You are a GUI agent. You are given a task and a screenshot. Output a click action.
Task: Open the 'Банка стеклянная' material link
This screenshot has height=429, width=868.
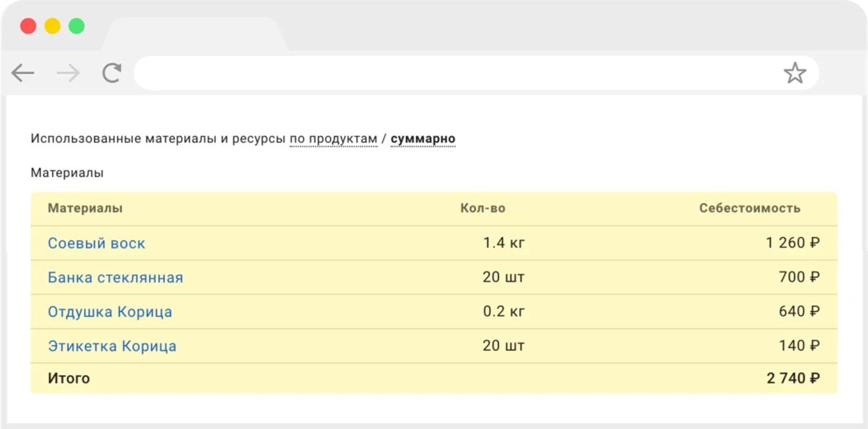[x=115, y=278]
